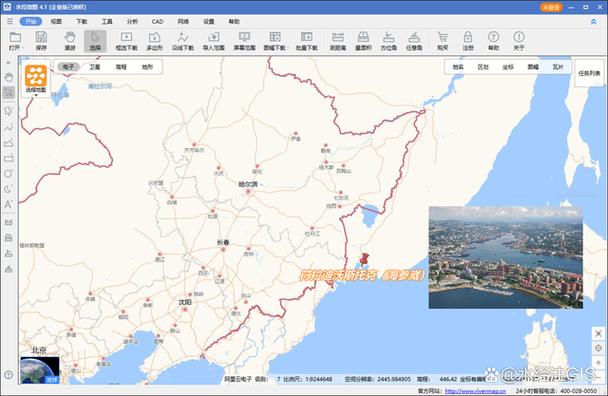Click the 框选下载 box-select download icon

coord(126,37)
